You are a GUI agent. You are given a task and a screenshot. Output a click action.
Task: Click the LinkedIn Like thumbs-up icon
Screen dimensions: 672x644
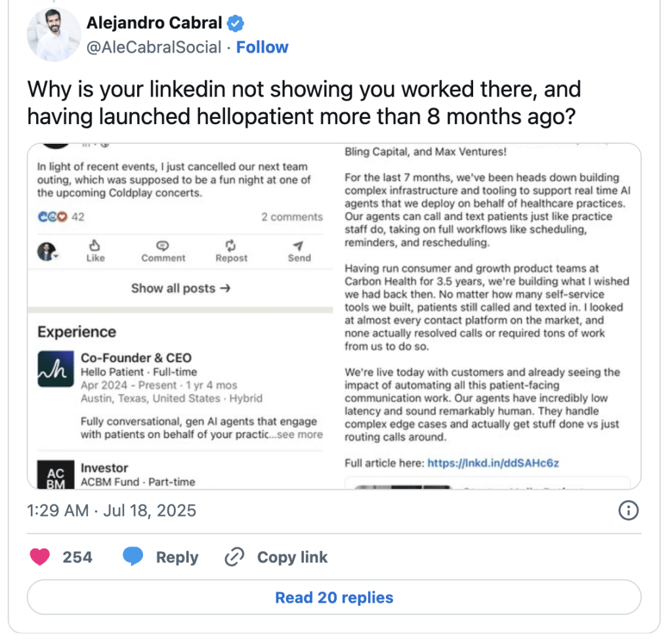pos(94,246)
